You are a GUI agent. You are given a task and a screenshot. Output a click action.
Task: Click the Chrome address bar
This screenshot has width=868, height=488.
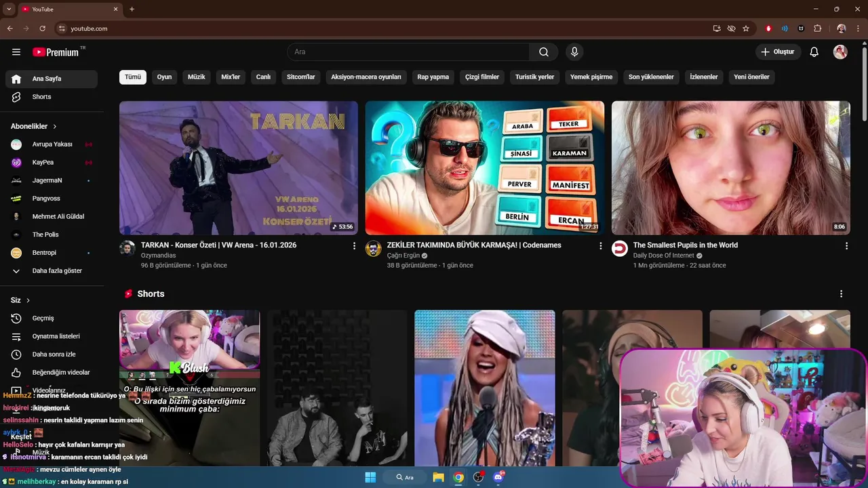pyautogui.click(x=383, y=28)
